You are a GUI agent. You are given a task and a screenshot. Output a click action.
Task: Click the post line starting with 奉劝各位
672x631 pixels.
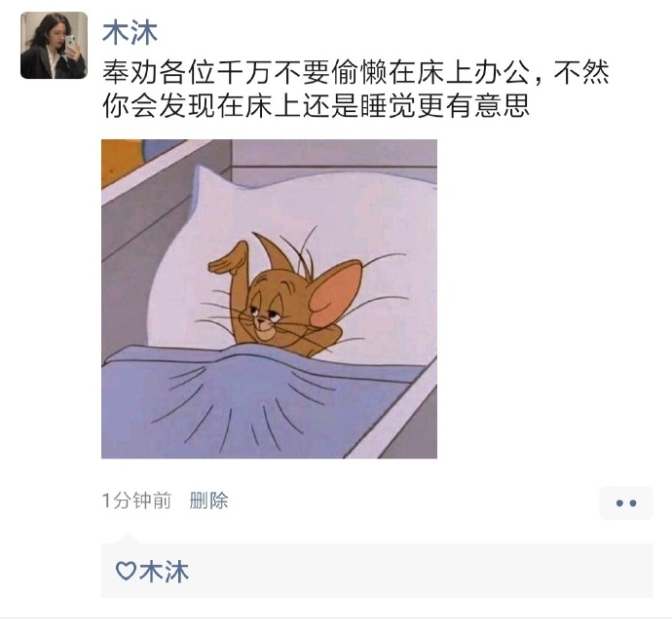coord(355,72)
